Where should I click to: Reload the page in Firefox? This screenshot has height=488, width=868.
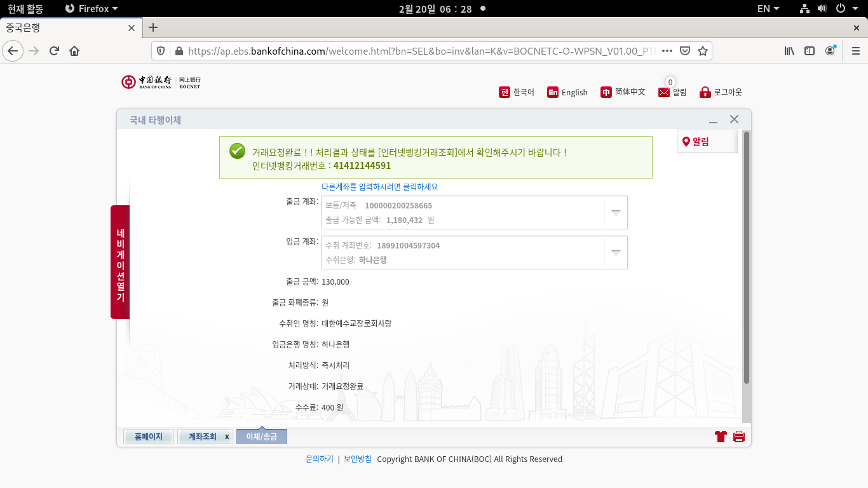coord(54,51)
